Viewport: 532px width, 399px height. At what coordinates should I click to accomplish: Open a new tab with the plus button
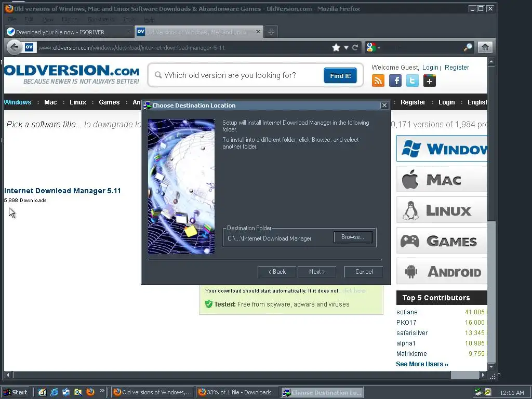(x=271, y=32)
